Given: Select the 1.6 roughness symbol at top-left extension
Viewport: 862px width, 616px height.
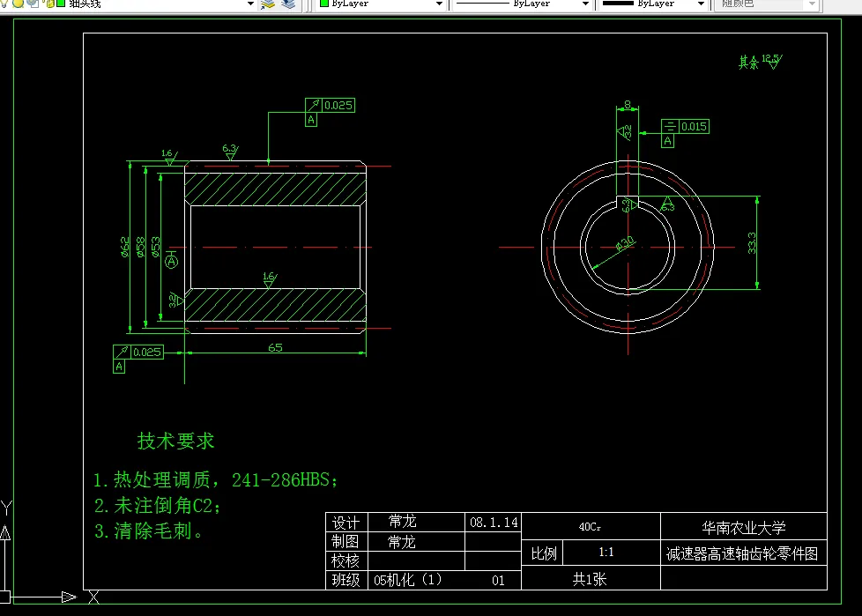Looking at the screenshot, I should (x=169, y=157).
